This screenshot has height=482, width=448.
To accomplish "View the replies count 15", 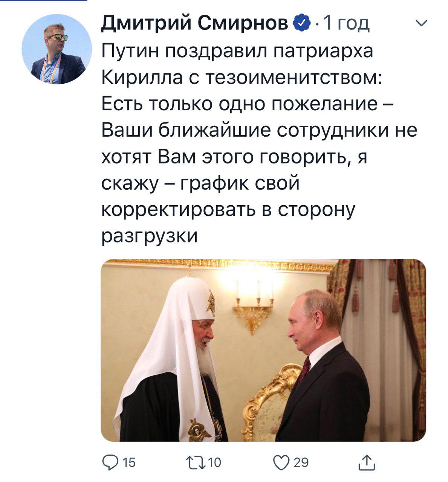I will click(129, 462).
